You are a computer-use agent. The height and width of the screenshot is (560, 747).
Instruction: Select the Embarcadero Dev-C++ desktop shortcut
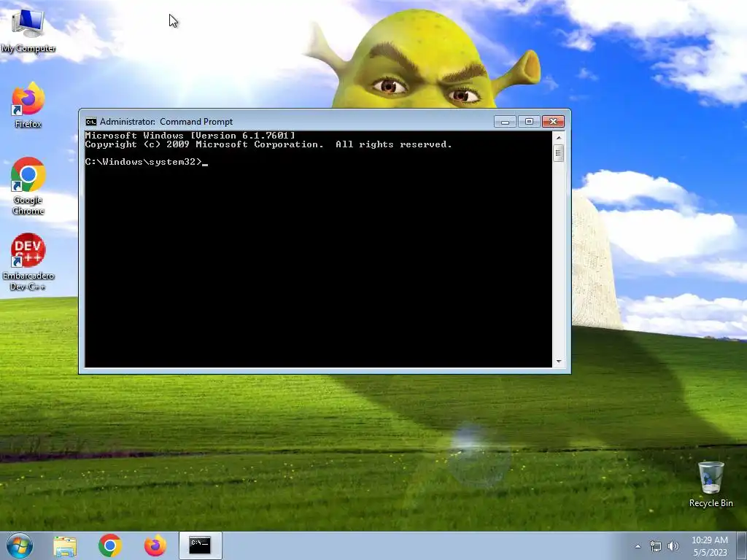click(28, 262)
